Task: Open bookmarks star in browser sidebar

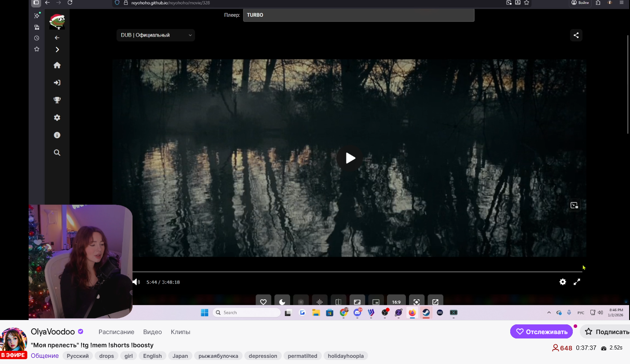Action: [x=37, y=49]
